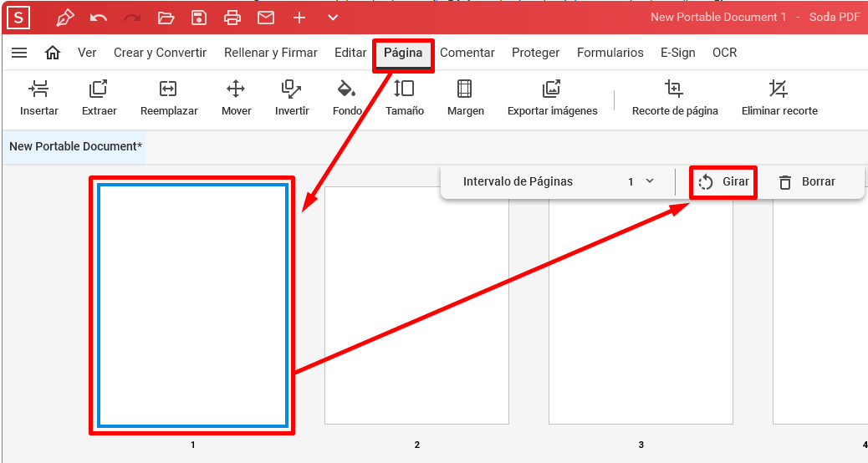Image resolution: width=868 pixels, height=463 pixels.
Task: Select page 1 thumbnail
Action: pyautogui.click(x=192, y=305)
